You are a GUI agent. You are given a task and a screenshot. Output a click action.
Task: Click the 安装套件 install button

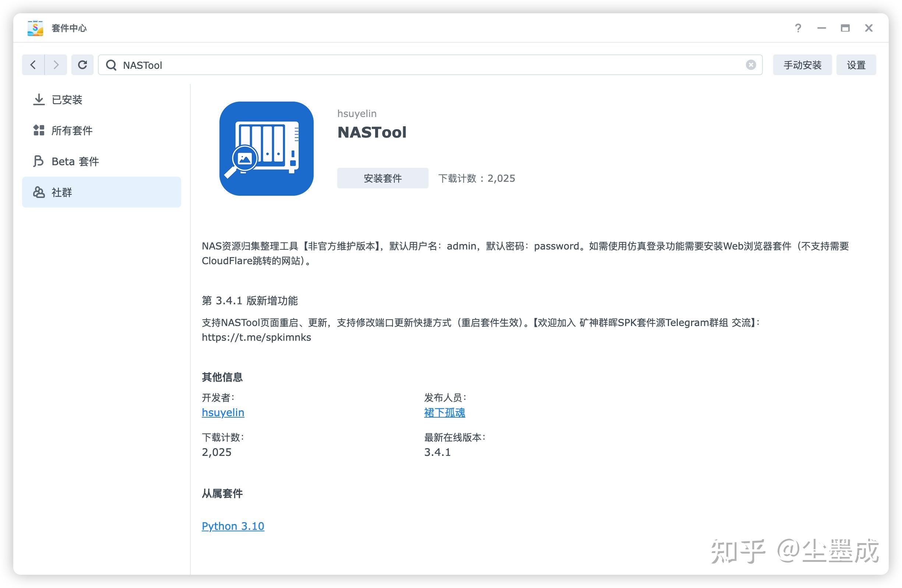[x=383, y=178]
